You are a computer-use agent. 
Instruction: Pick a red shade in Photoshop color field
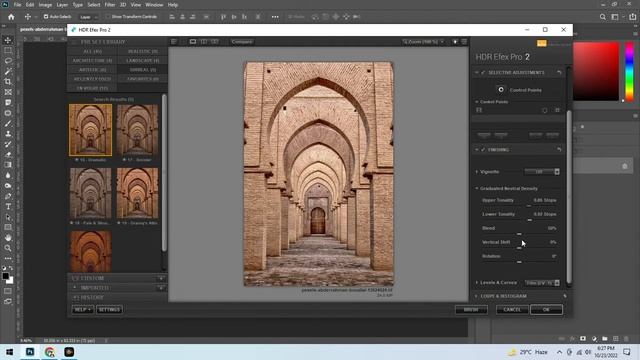[x=596, y=71]
